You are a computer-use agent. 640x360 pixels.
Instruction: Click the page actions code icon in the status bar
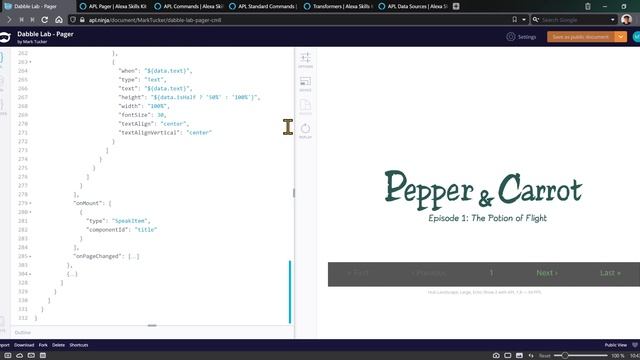[x=531, y=356]
